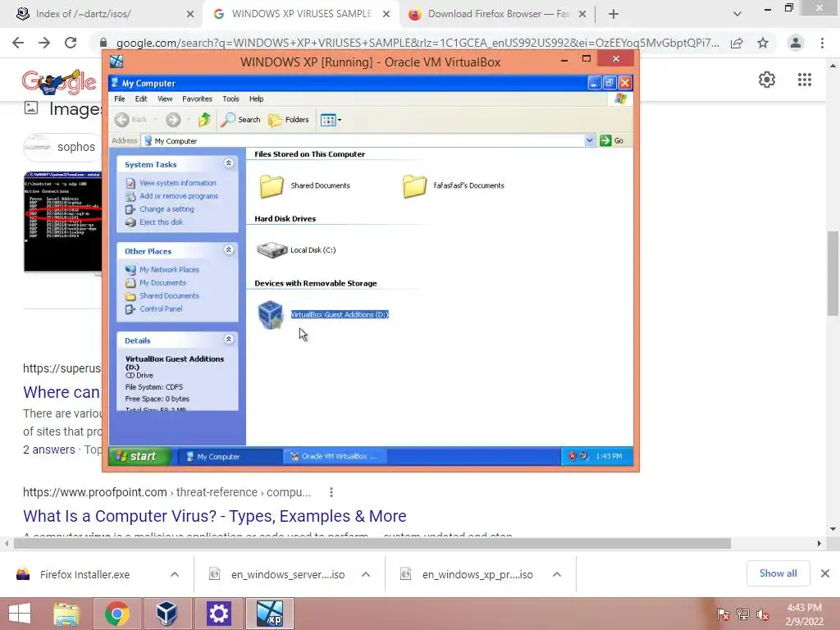The width and height of the screenshot is (840, 630).
Task: Open My Documents in Other Places
Action: 163,282
